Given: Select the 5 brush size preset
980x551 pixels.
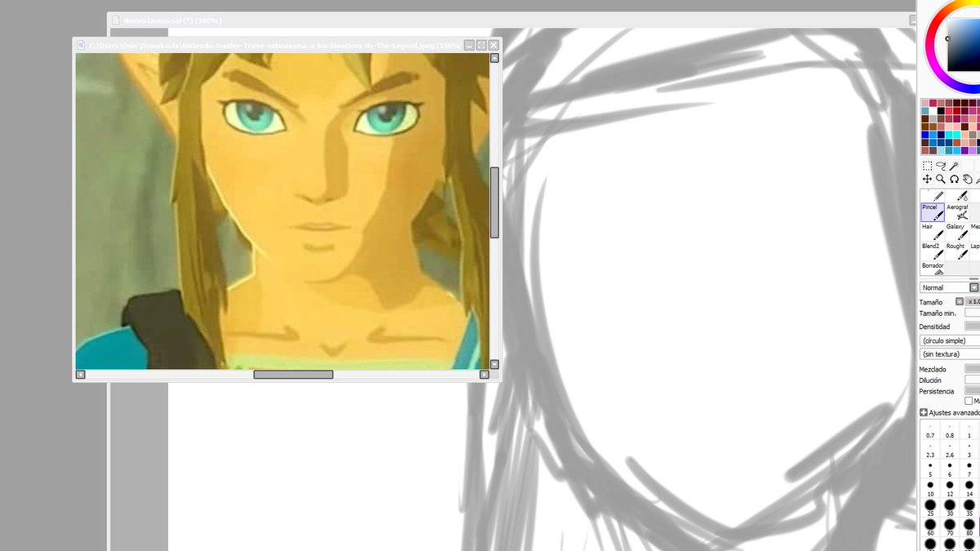Looking at the screenshot, I should click(930, 469).
